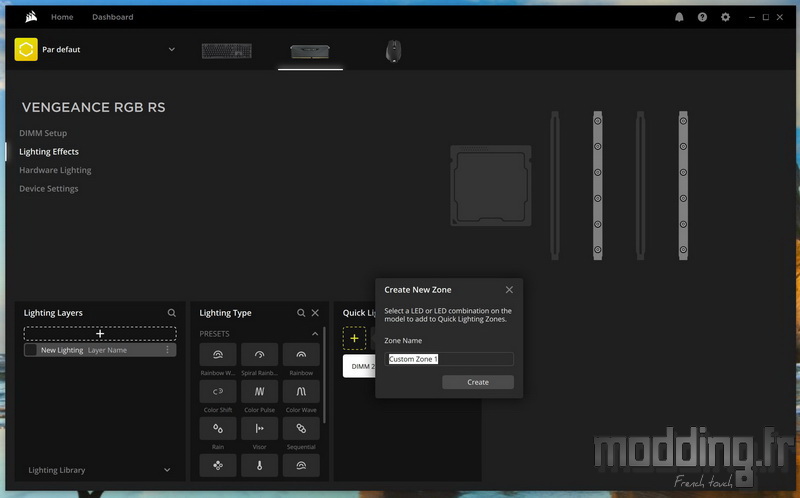The width and height of the screenshot is (800, 498).
Task: Choose the Color Pulse preset
Action: (260, 391)
